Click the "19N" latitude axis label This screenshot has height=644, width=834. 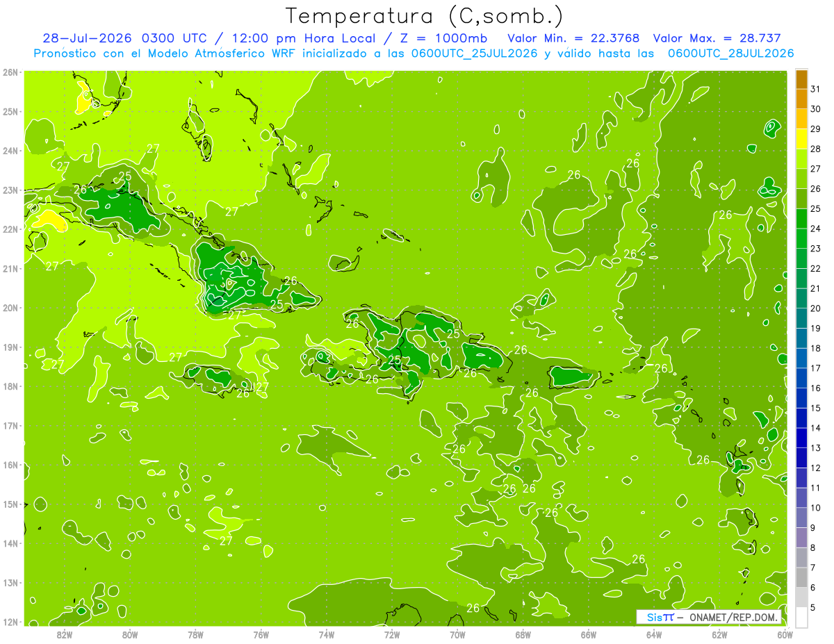(10, 347)
